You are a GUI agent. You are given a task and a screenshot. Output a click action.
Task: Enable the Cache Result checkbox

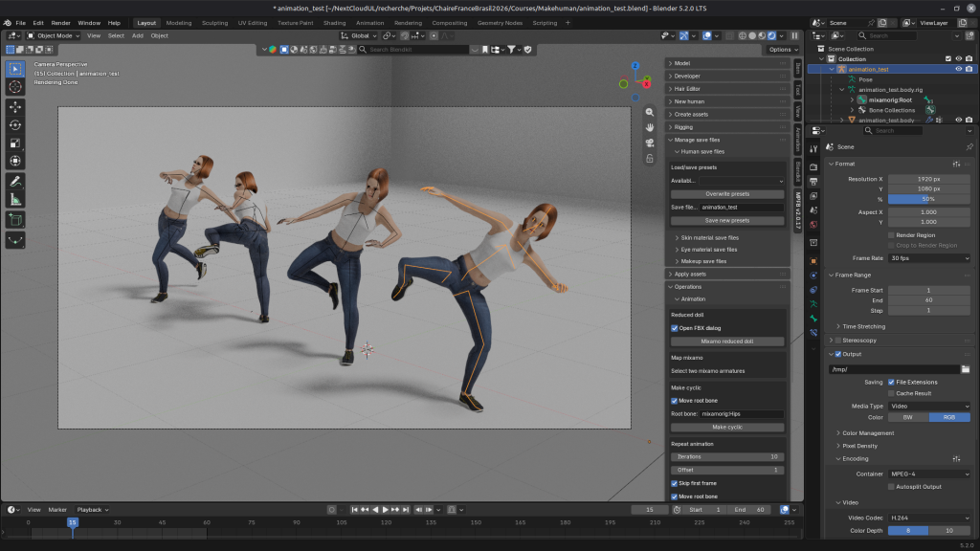pos(891,393)
